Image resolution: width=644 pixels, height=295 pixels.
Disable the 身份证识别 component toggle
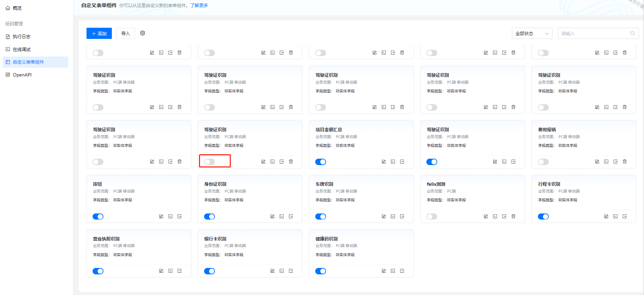(209, 217)
